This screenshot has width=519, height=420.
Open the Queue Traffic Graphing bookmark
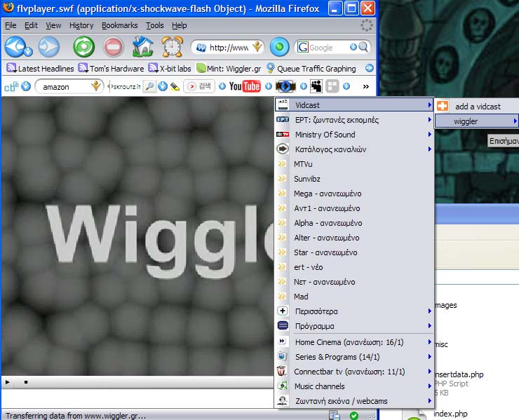click(x=311, y=69)
